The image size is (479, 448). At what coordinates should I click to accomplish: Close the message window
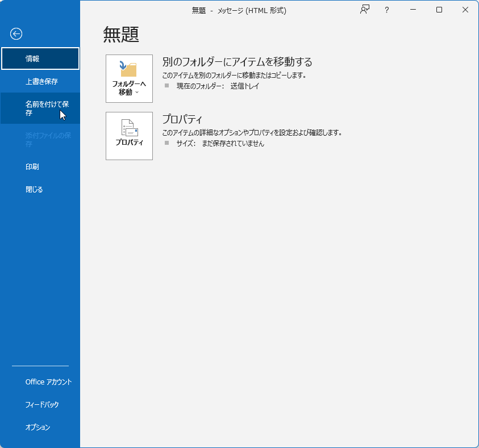[465, 10]
